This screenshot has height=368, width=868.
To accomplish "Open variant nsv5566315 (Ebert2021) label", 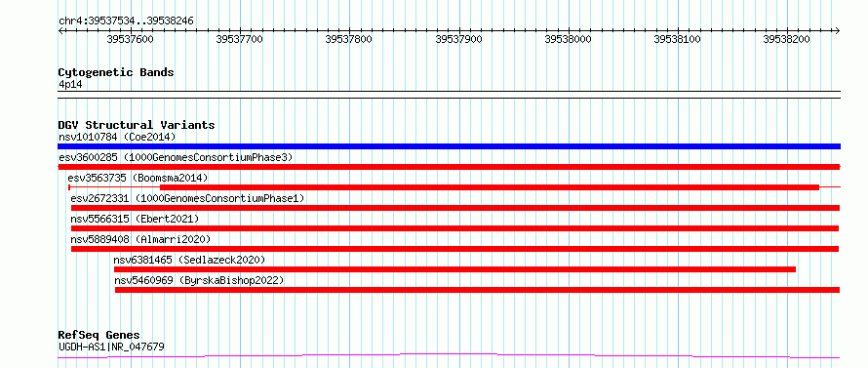I will tap(135, 219).
